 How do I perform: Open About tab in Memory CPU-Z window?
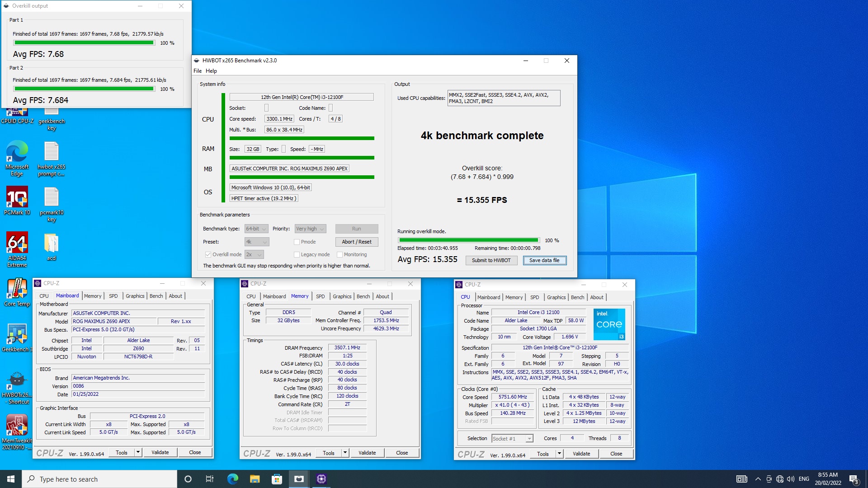tap(382, 296)
